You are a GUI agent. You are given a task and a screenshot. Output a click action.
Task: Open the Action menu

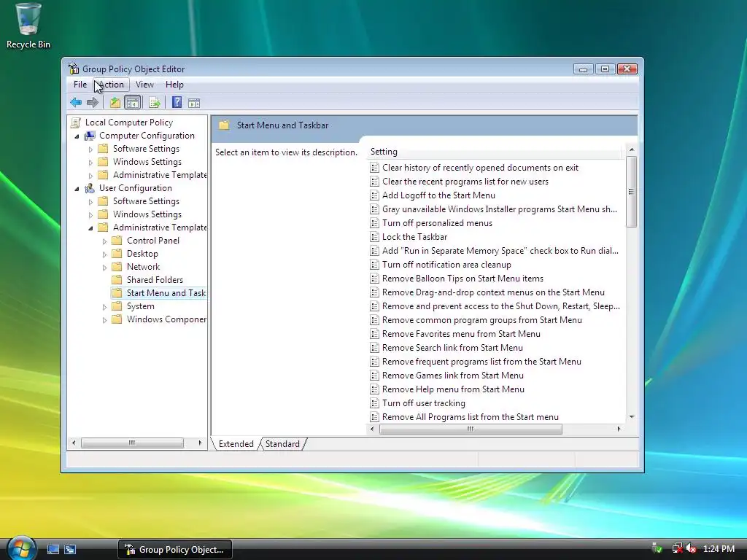coord(111,85)
